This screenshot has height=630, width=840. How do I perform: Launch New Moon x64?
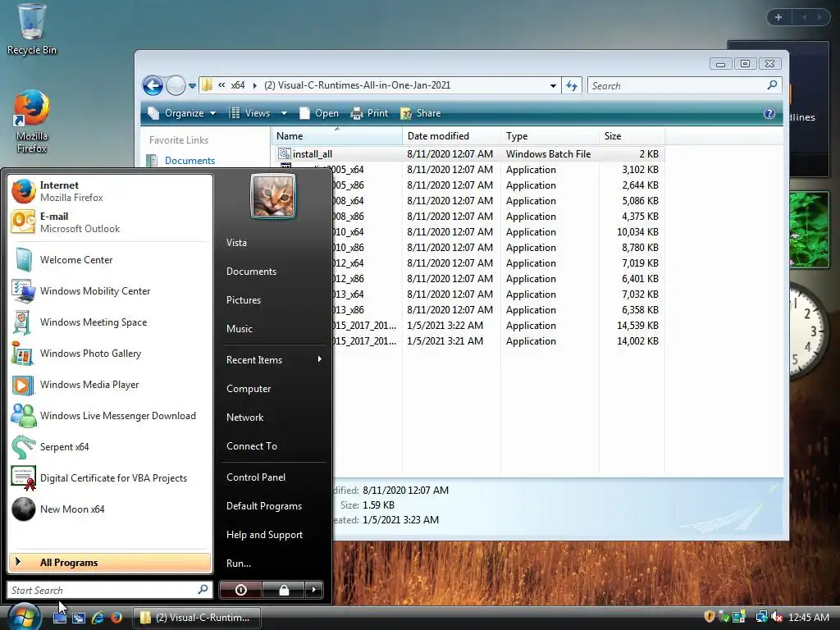coord(111,509)
